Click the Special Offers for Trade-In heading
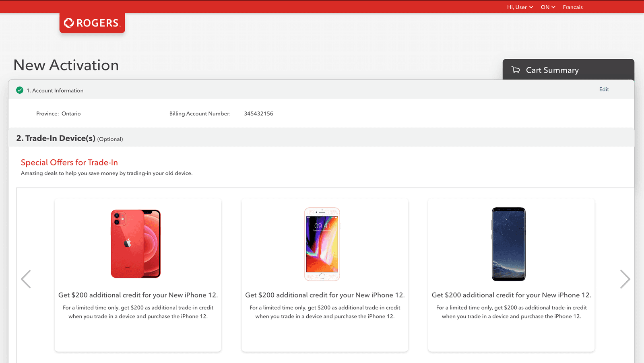 click(69, 162)
